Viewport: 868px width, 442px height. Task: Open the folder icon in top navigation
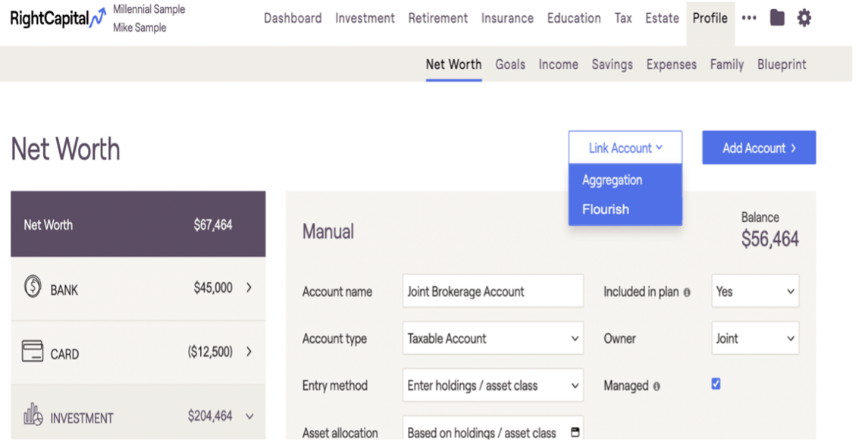coord(777,17)
